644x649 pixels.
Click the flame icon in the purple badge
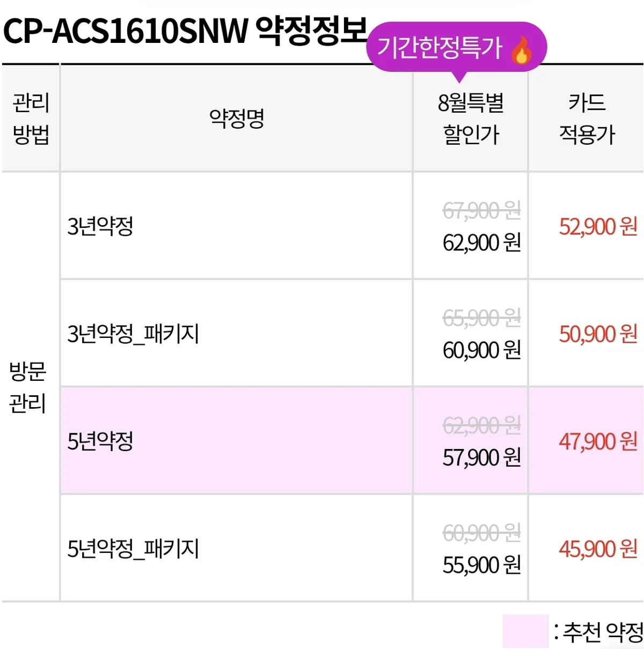click(521, 49)
